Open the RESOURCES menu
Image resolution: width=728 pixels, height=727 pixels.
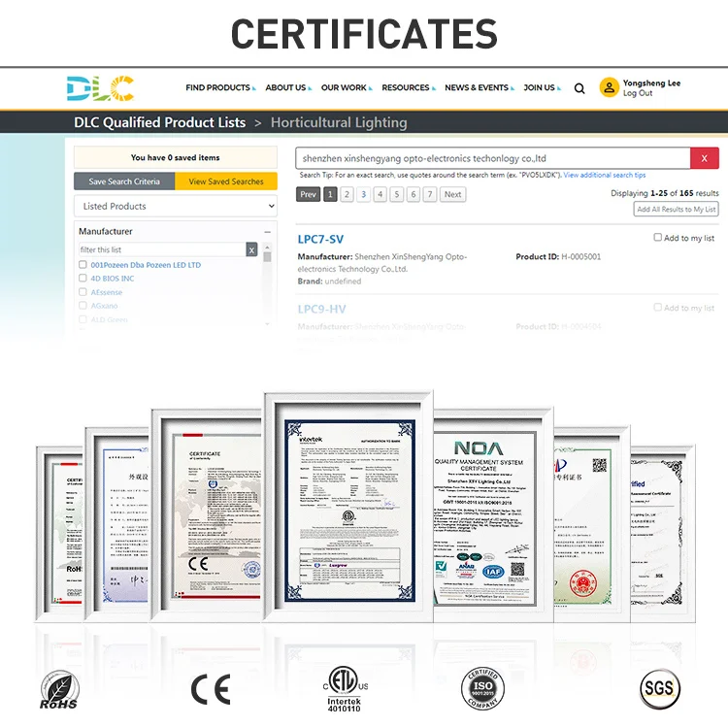pyautogui.click(x=409, y=87)
